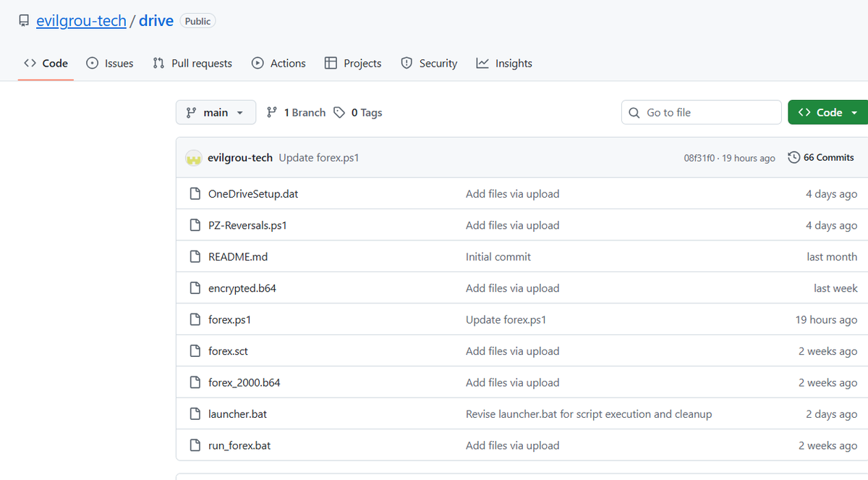Open forex_2000.b64's Add files via upload commit

pyautogui.click(x=512, y=382)
